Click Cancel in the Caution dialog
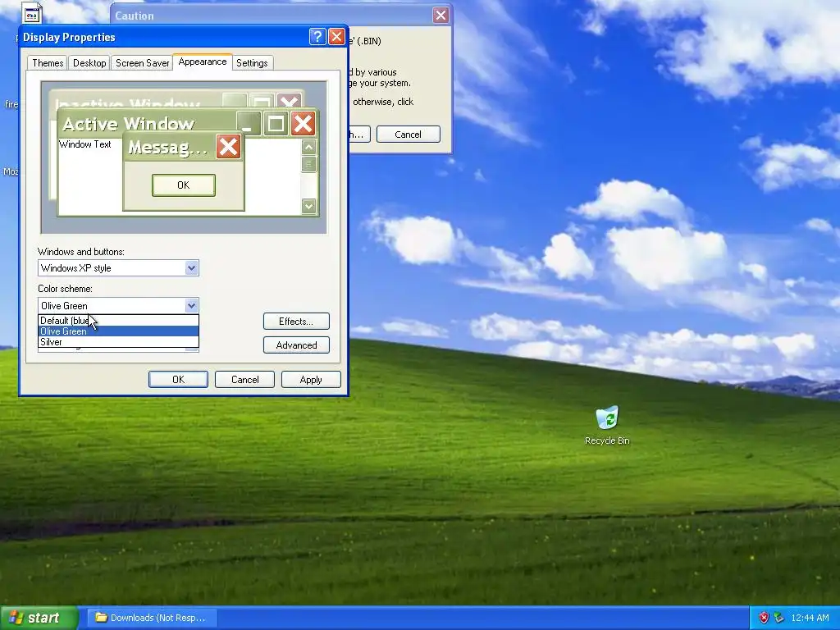 pos(409,134)
